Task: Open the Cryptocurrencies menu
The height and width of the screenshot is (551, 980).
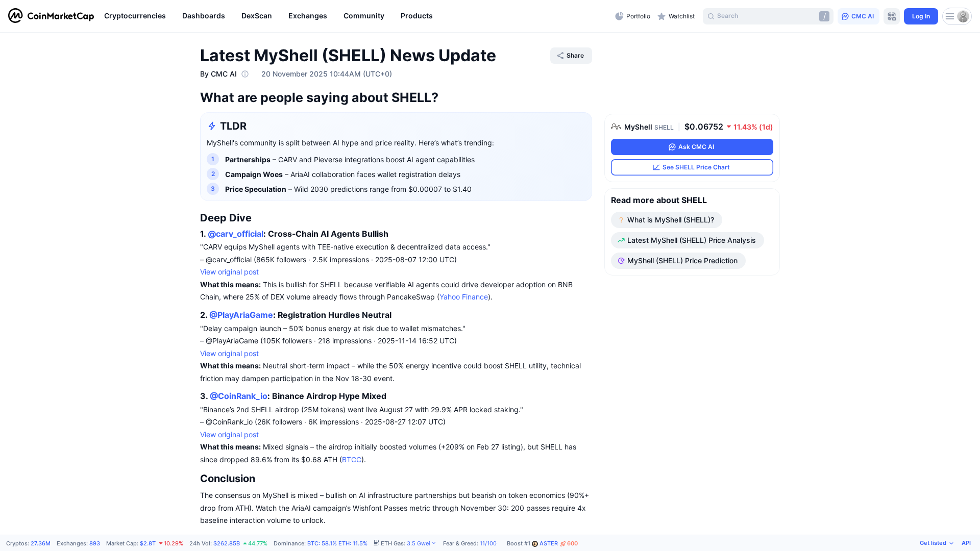Action: click(x=135, y=16)
